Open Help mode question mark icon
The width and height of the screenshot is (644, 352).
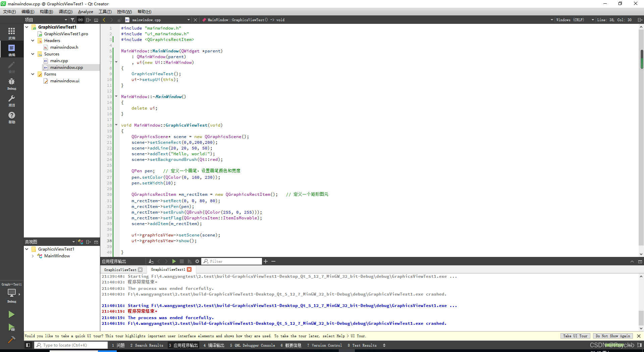click(12, 117)
